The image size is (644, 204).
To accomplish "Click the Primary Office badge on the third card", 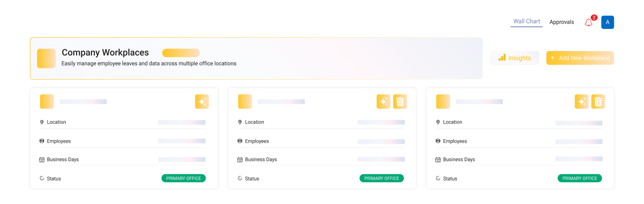I will click(580, 178).
